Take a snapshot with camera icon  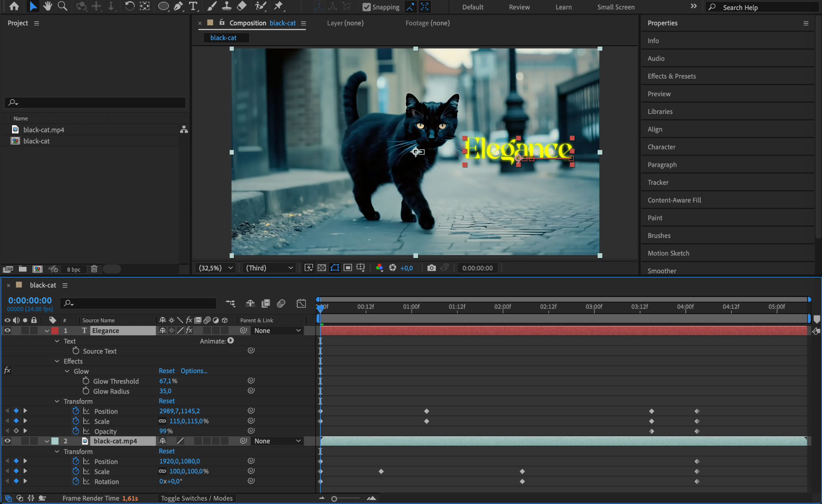click(431, 268)
